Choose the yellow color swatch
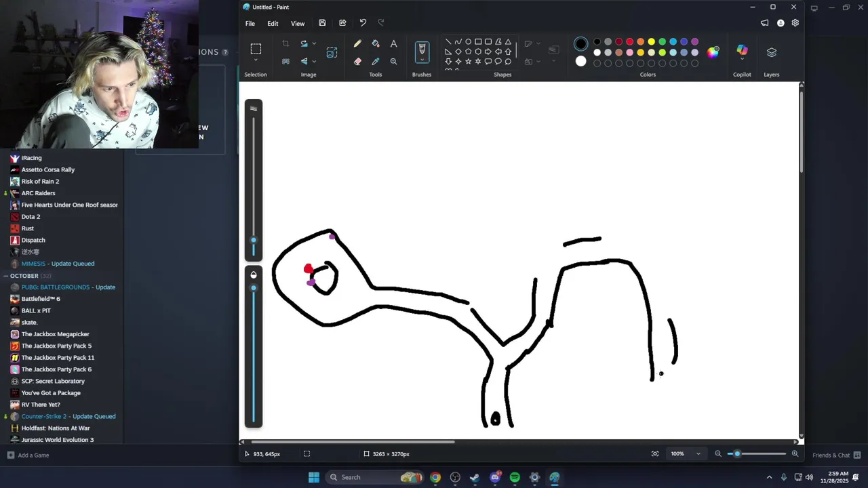Image resolution: width=868 pixels, height=488 pixels. click(651, 42)
